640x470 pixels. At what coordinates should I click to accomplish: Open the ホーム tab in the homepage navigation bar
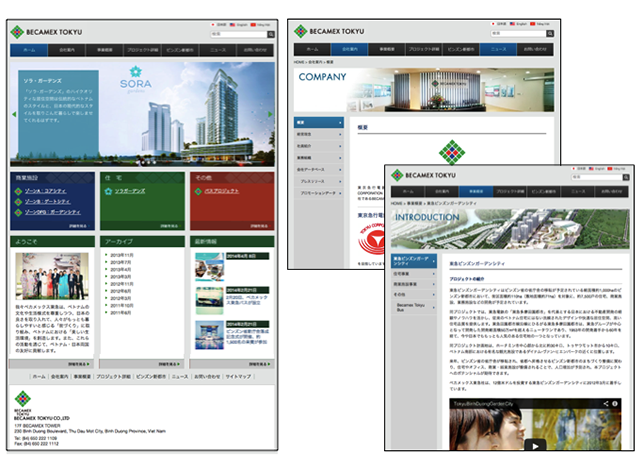(29, 50)
